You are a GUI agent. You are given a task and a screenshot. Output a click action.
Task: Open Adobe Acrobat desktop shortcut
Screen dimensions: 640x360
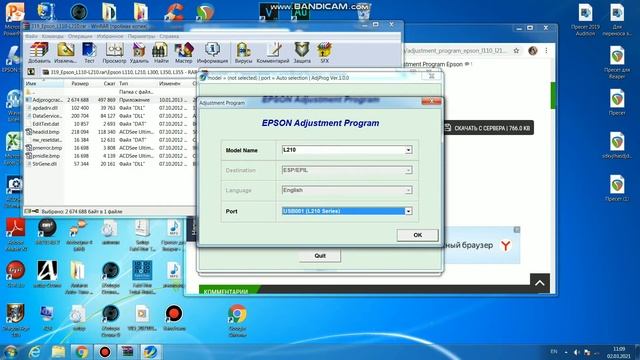point(16,235)
